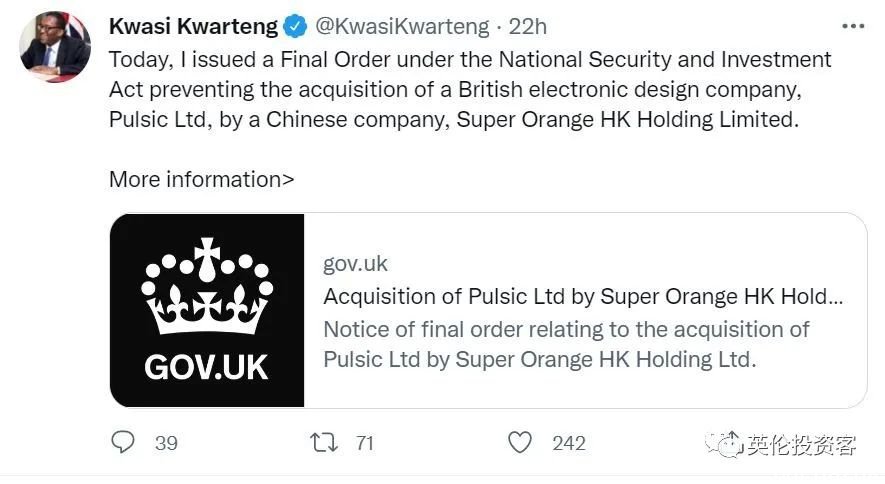Click the retweet arrows icon
This screenshot has width=885, height=484.
point(324,443)
